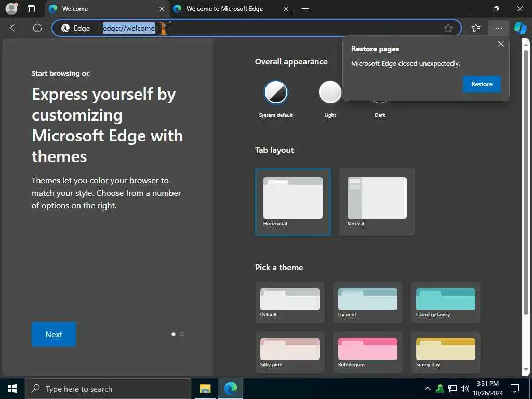Open the tab actions menu icon

pyautogui.click(x=31, y=9)
